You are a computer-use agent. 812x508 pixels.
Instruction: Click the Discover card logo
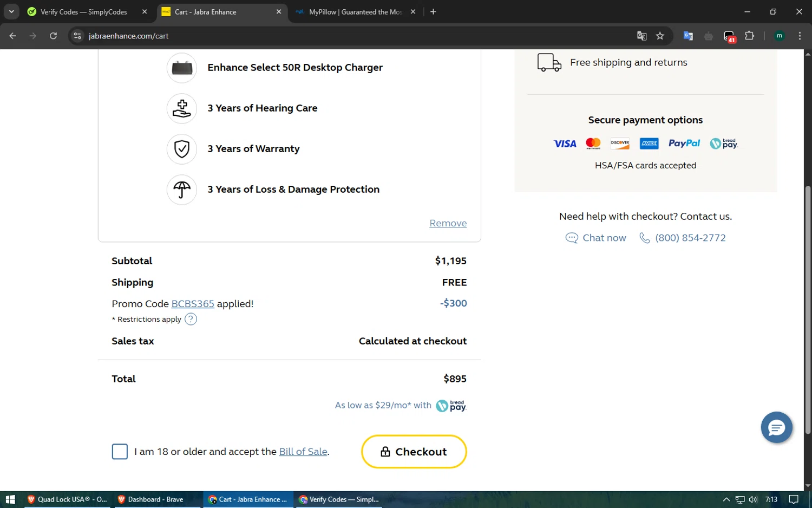[620, 144]
